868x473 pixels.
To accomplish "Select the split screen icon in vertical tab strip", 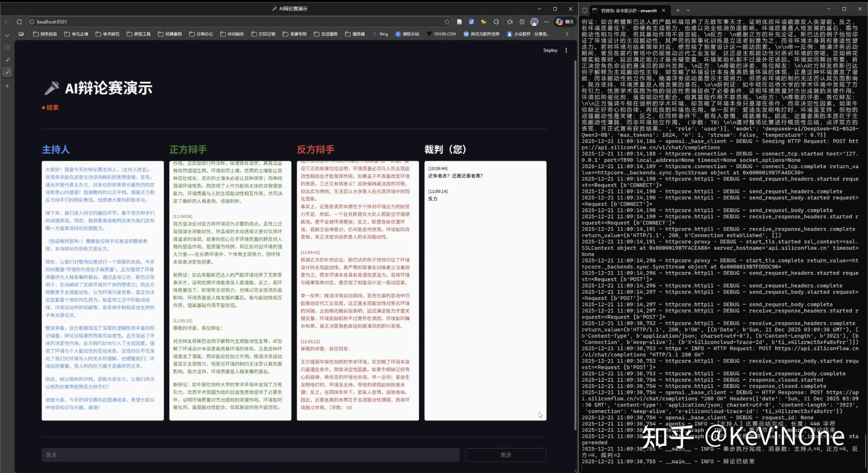I will 7,48.
